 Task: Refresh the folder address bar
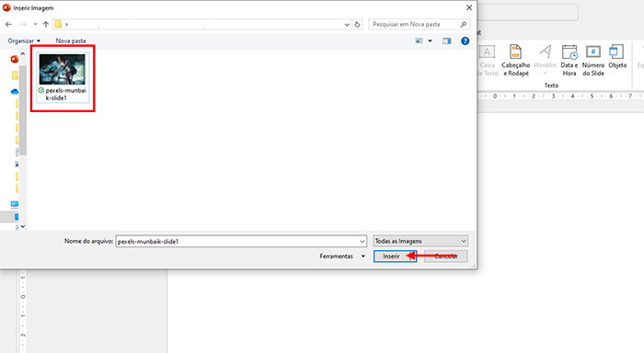point(357,25)
